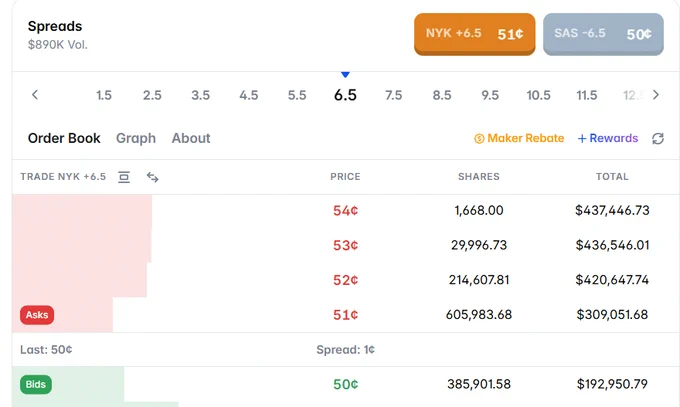Switch to the 10.5 spread line

[538, 95]
